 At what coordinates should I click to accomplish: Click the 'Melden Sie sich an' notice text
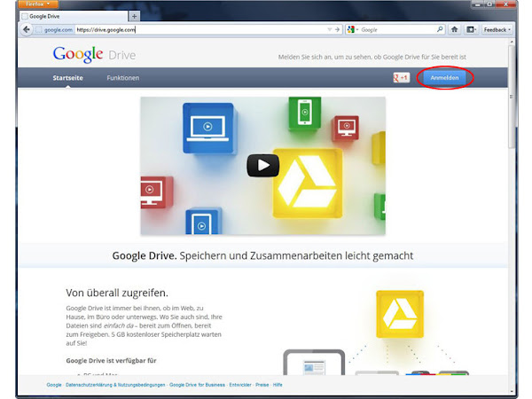click(x=372, y=57)
